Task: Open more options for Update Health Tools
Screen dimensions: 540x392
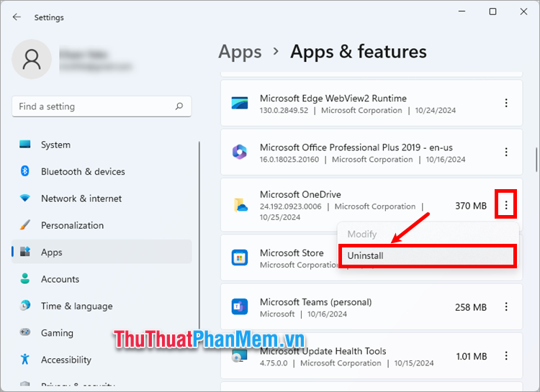Action: click(x=506, y=355)
